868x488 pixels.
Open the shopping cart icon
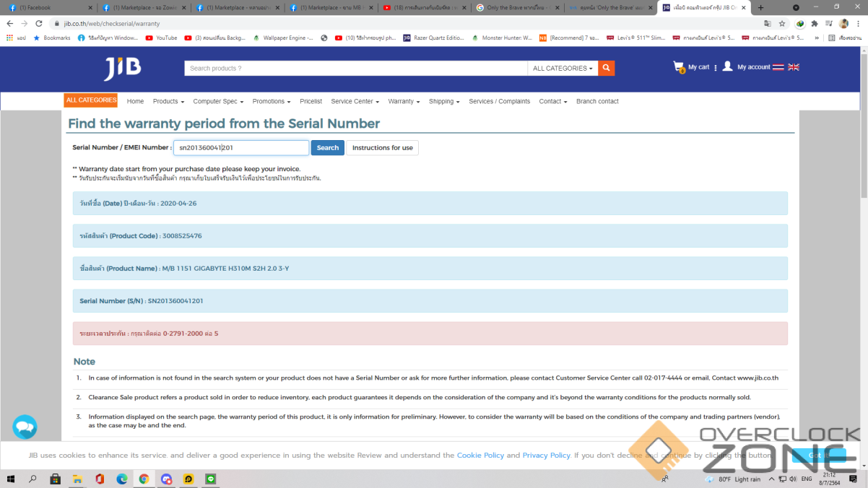pyautogui.click(x=679, y=67)
